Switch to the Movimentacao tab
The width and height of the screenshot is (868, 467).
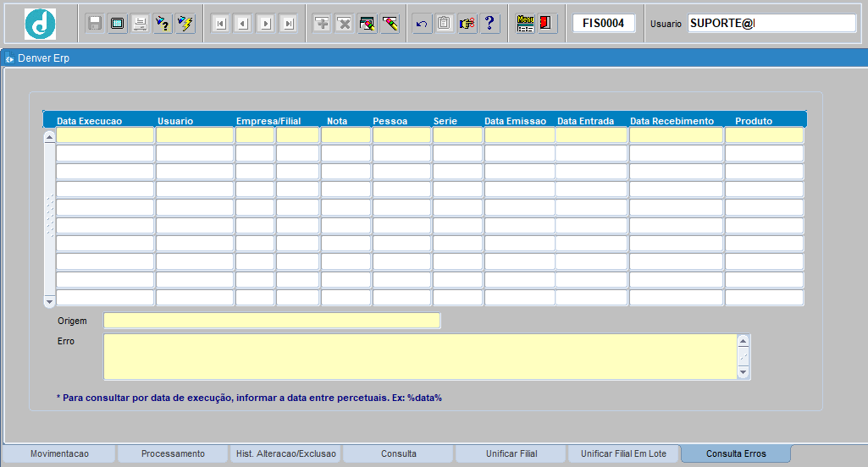tap(59, 454)
